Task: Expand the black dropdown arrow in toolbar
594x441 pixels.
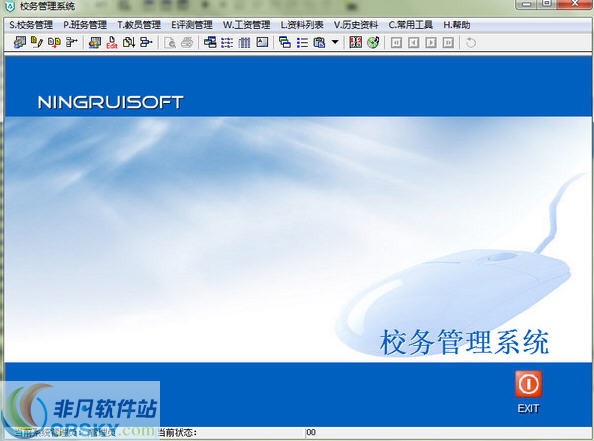Action: 335,42
